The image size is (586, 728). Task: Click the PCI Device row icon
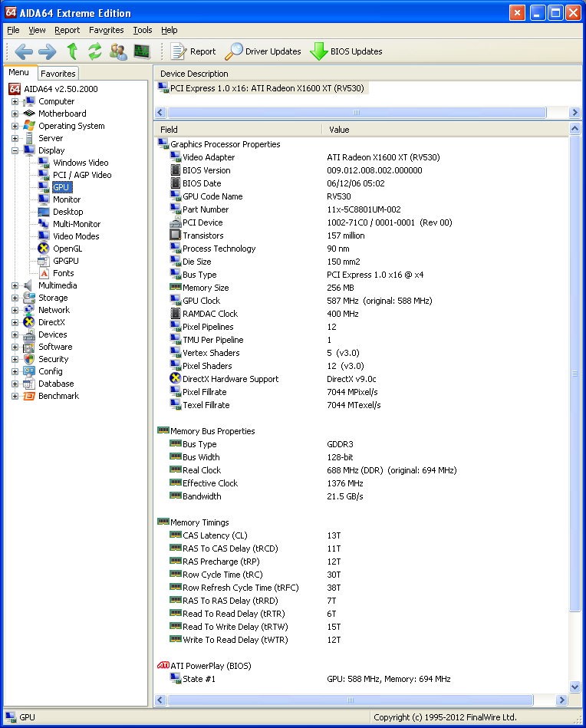(x=175, y=222)
